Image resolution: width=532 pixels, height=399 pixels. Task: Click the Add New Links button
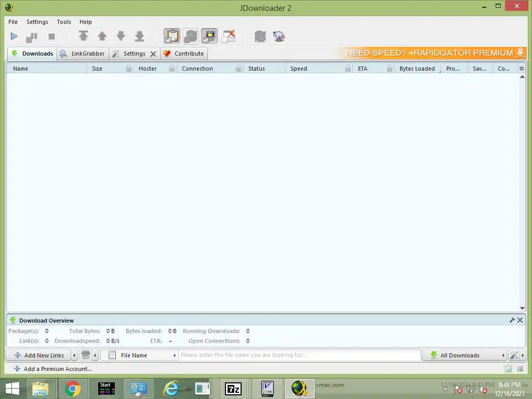(x=38, y=355)
